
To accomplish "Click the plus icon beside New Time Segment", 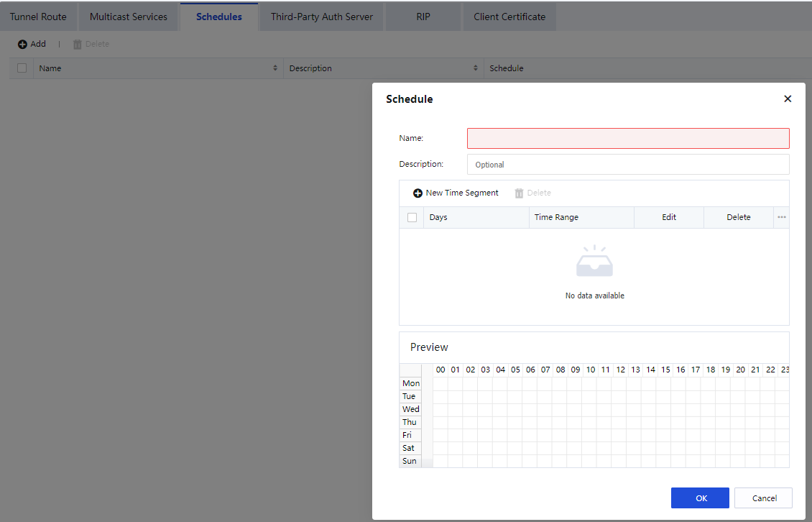I will coord(417,193).
